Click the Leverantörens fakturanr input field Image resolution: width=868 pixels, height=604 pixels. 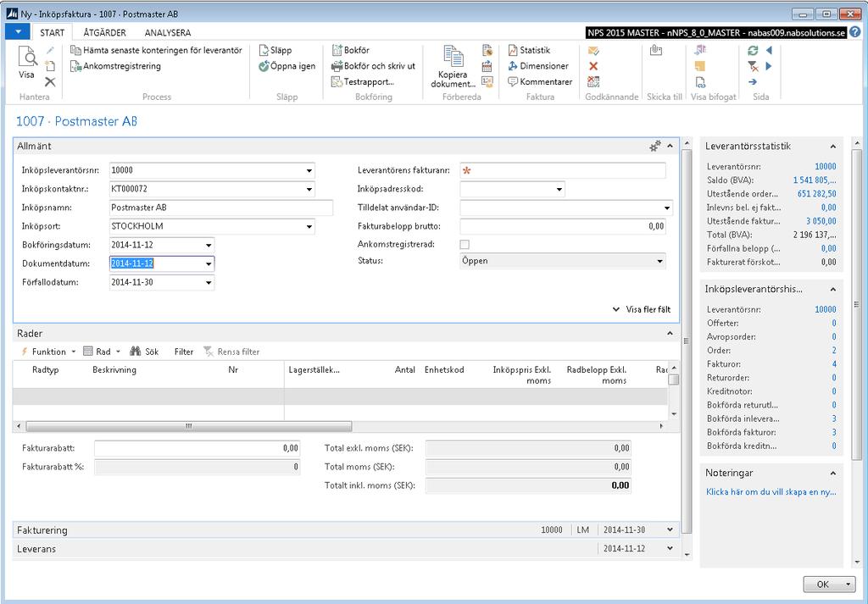point(563,171)
